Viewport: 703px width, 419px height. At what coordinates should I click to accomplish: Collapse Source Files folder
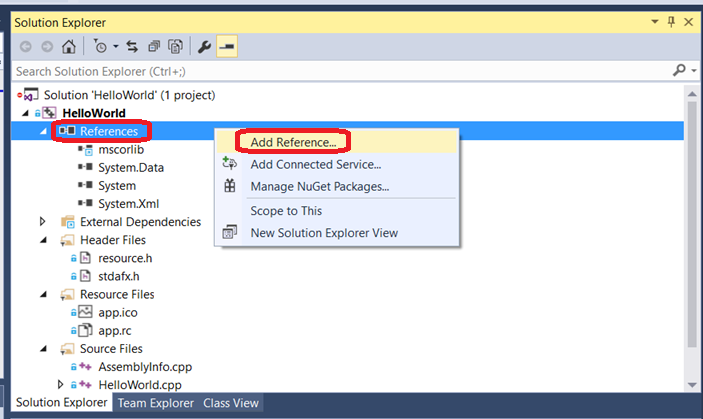tap(43, 349)
